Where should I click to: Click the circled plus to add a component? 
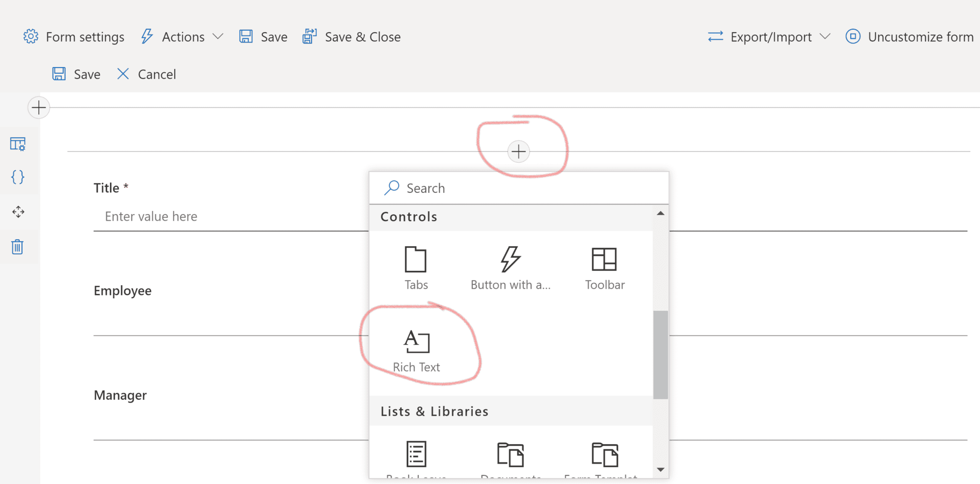[518, 151]
